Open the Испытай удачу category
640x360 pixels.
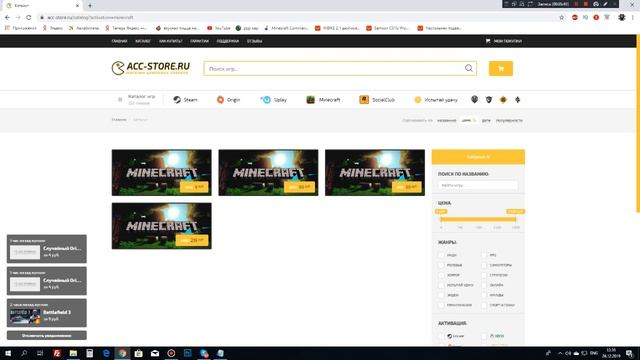click(436, 100)
